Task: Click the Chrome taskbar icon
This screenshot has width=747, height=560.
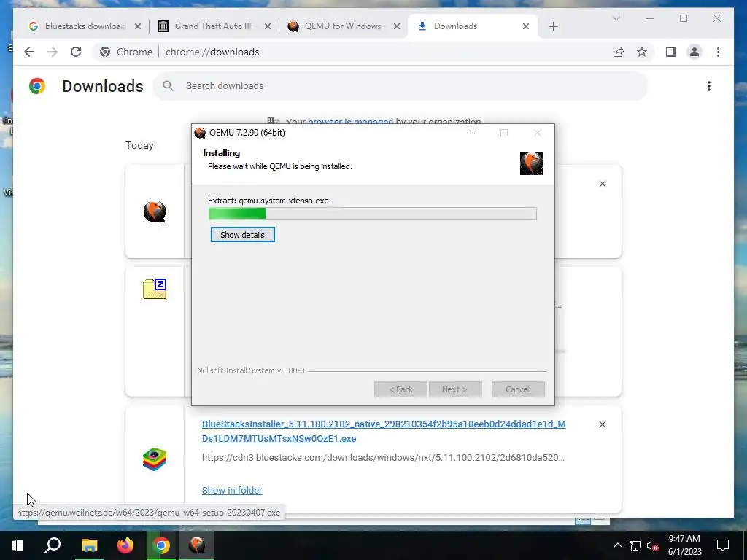Action: [161, 545]
